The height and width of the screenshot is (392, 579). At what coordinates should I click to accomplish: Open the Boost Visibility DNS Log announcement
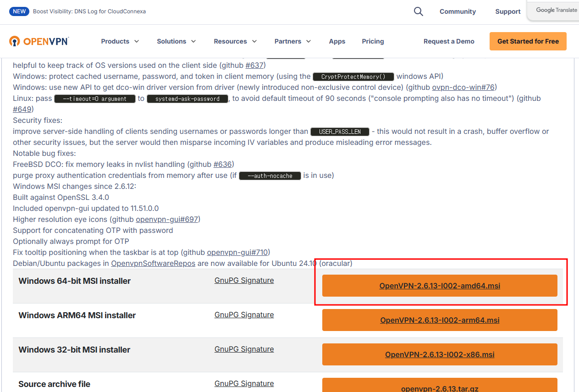point(89,11)
